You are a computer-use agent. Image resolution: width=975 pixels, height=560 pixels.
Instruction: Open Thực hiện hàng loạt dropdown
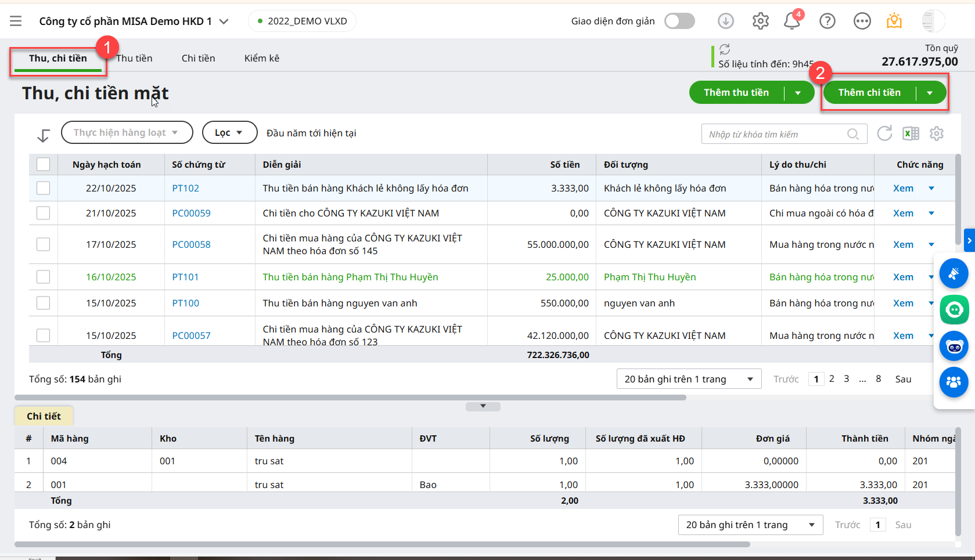pos(127,132)
